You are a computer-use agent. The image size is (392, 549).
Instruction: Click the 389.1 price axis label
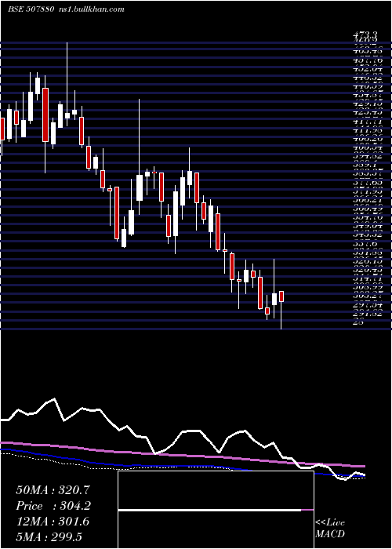[x=365, y=165]
